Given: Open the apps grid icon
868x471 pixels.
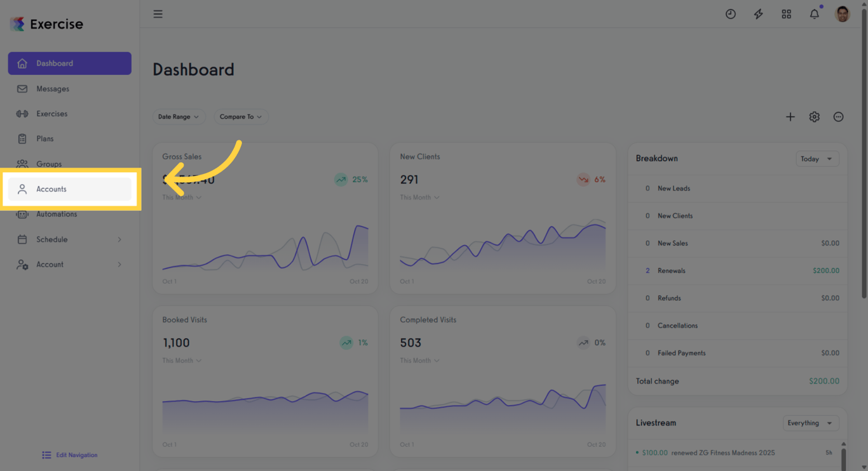Looking at the screenshot, I should click(x=787, y=14).
